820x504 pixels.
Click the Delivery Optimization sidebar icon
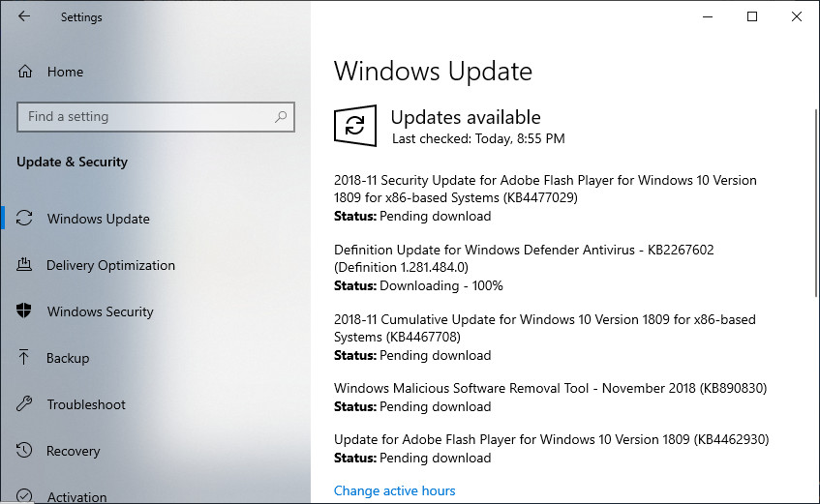coord(25,265)
